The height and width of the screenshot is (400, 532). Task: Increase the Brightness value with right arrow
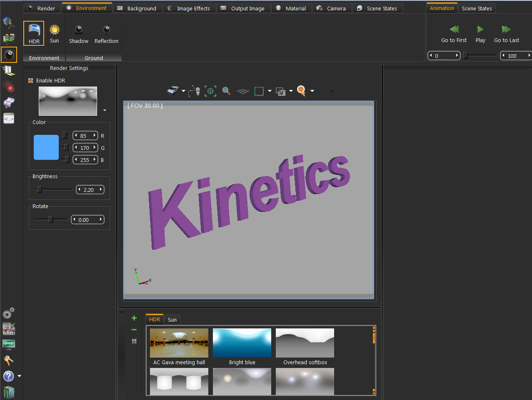(x=101, y=190)
